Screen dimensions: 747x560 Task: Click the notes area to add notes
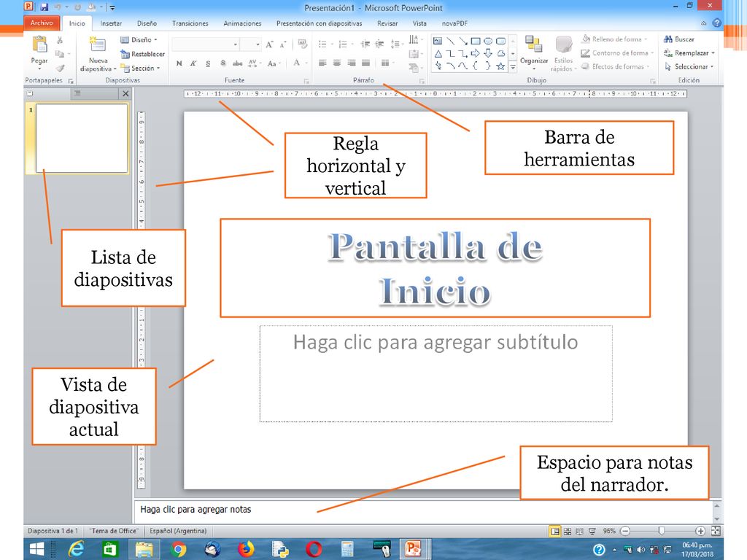tap(423, 510)
